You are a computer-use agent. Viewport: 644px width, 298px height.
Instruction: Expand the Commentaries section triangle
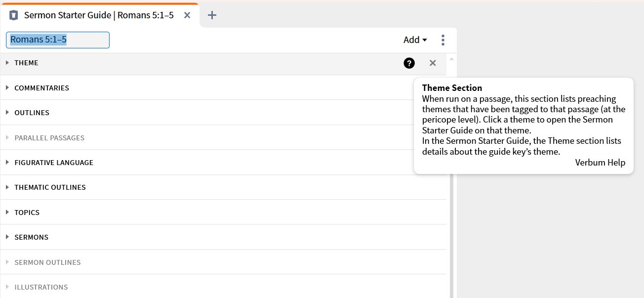[7, 87]
